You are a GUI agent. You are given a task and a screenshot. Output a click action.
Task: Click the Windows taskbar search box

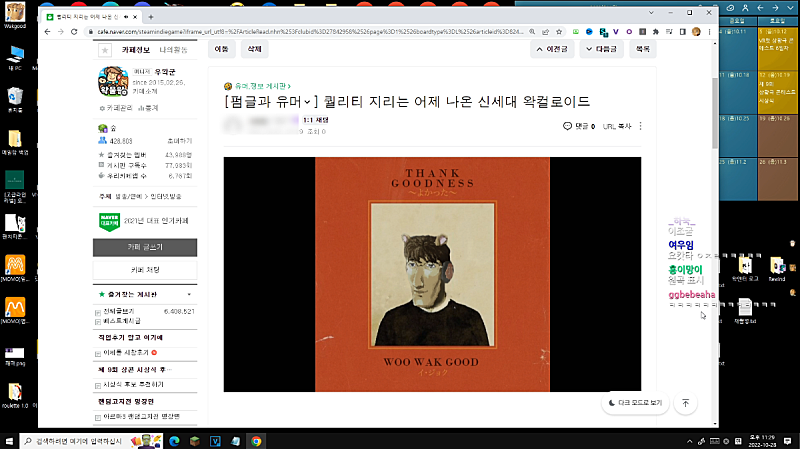[x=92, y=441]
